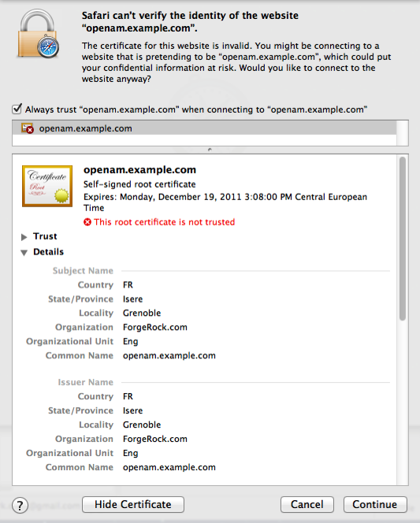The height and width of the screenshot is (523, 420).
Task: Click Subject Name Organizational Unit value Eng
Action: (130, 342)
